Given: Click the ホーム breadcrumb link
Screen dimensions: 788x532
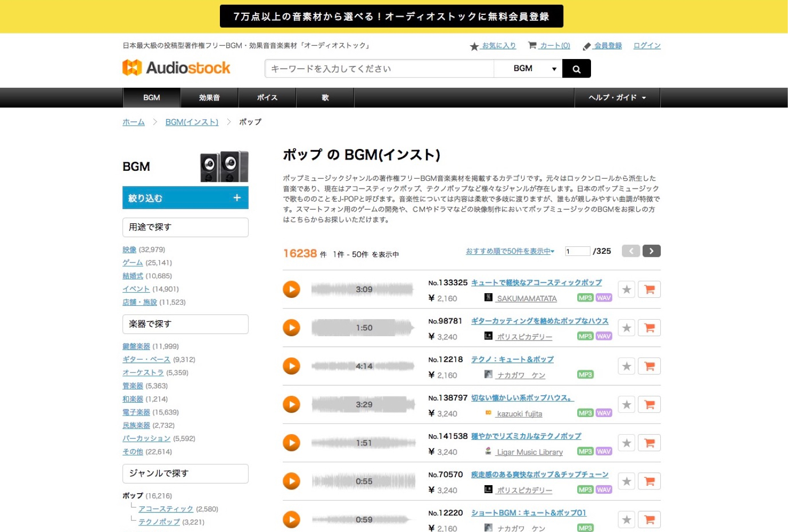Looking at the screenshot, I should [x=134, y=122].
